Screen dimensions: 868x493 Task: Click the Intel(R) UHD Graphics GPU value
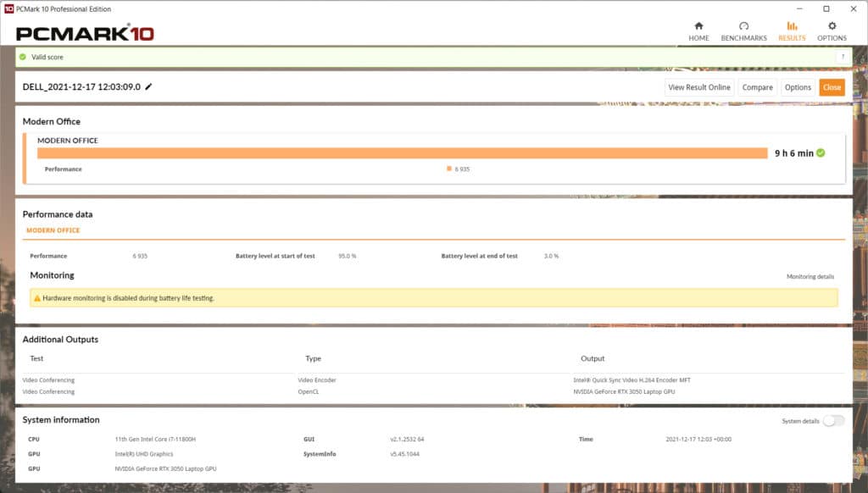pyautogui.click(x=144, y=454)
